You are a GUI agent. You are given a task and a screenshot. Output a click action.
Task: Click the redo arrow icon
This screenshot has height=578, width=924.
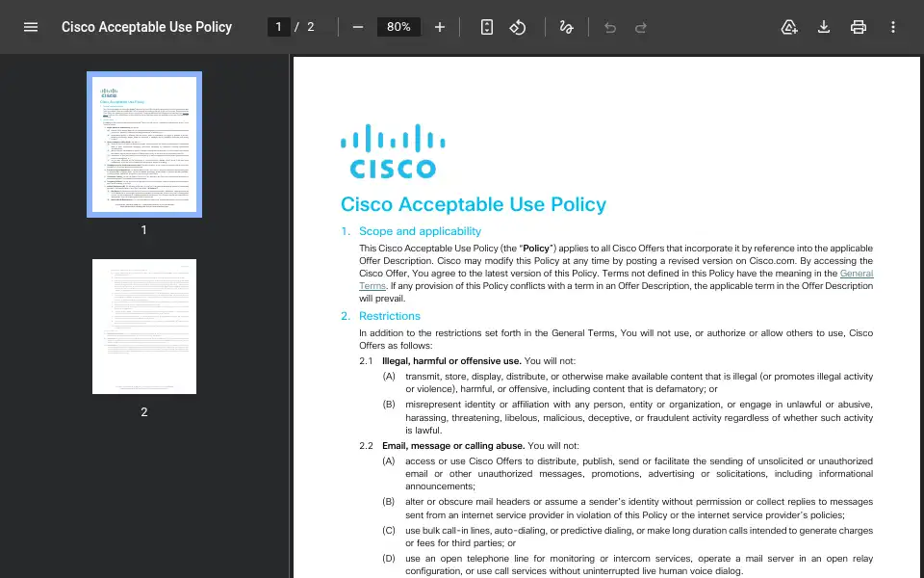pyautogui.click(x=641, y=27)
